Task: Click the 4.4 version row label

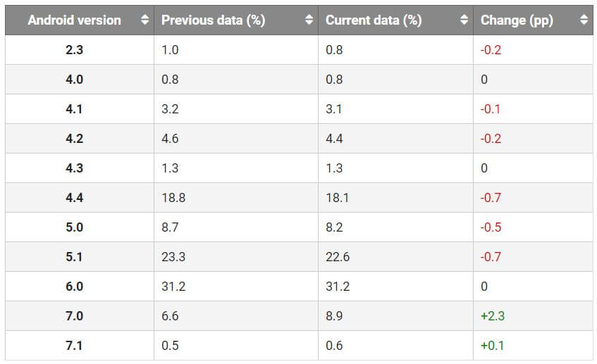Action: [x=74, y=198]
